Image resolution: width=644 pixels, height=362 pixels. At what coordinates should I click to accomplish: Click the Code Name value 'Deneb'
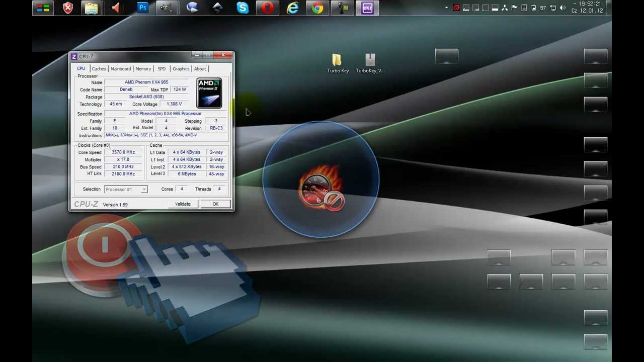click(126, 89)
